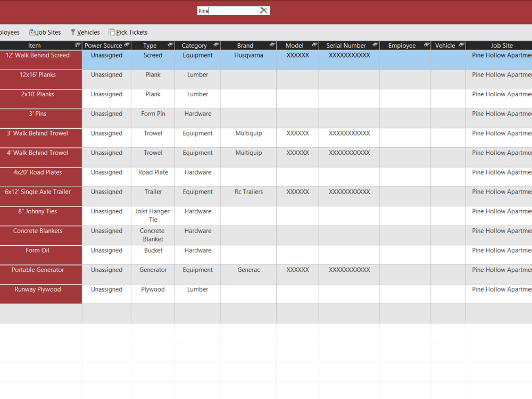Screen dimensions: 532x399
Task: Select the 4x20' Road Plates item
Action: [x=41, y=177]
